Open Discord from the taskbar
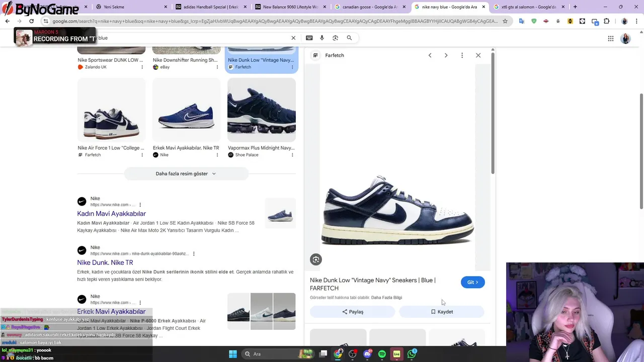The image size is (644, 362). click(367, 354)
